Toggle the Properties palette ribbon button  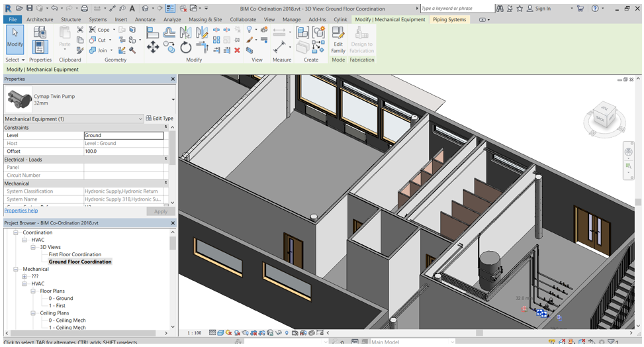click(x=40, y=47)
